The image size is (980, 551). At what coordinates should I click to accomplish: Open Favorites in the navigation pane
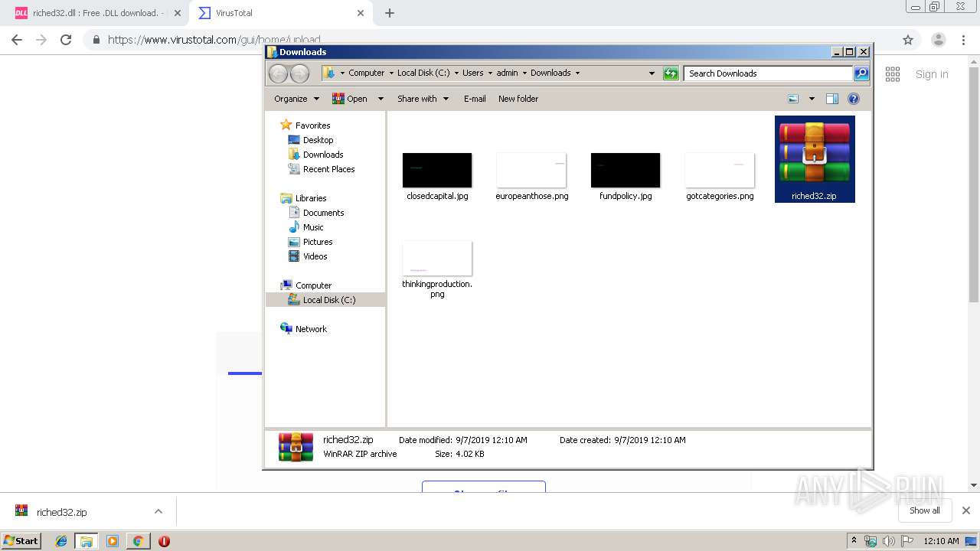coord(312,126)
